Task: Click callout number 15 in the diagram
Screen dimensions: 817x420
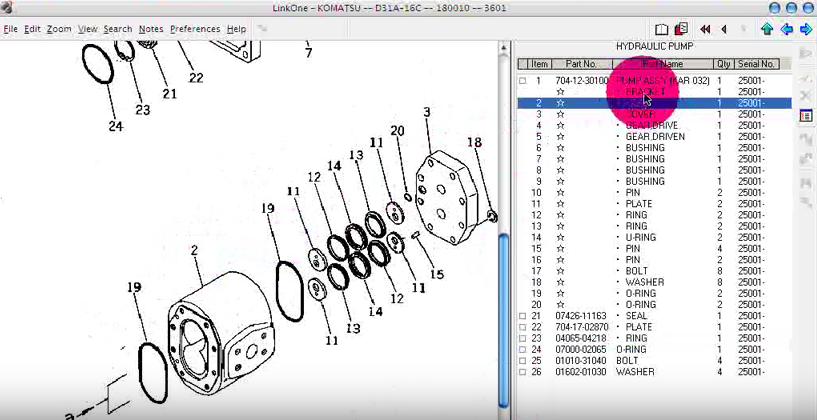Action: click(x=437, y=274)
